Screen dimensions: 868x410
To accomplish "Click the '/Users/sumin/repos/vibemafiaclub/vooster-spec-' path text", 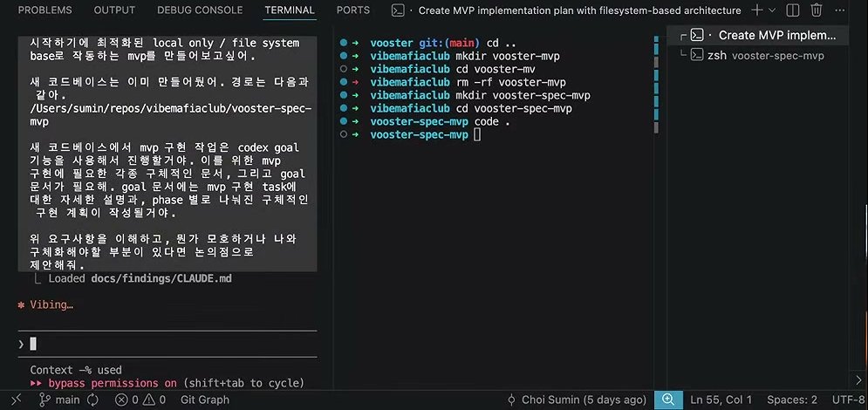I will pos(171,108).
